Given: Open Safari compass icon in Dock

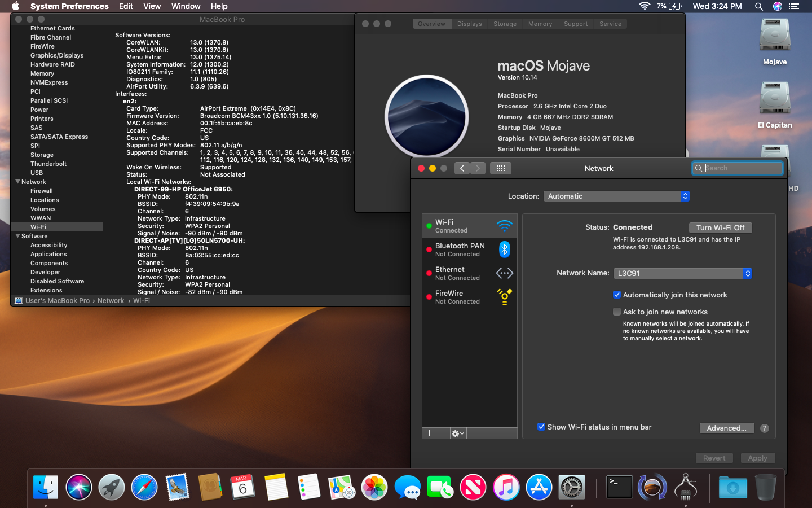Looking at the screenshot, I should (x=144, y=487).
